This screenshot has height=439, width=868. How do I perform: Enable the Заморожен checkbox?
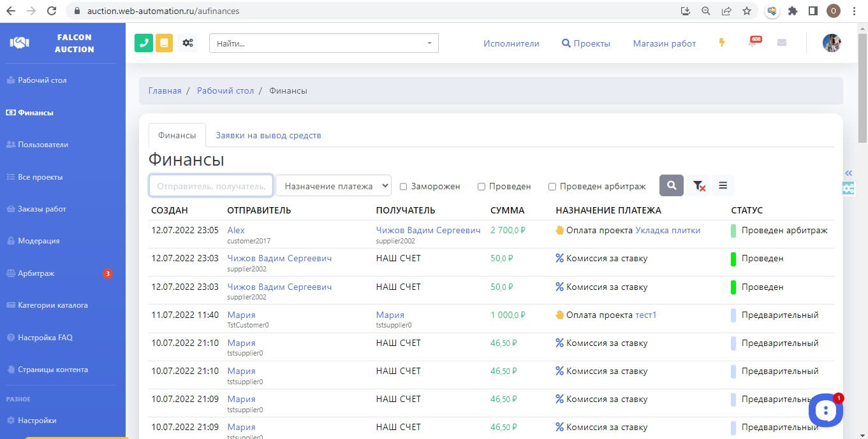[x=403, y=187]
